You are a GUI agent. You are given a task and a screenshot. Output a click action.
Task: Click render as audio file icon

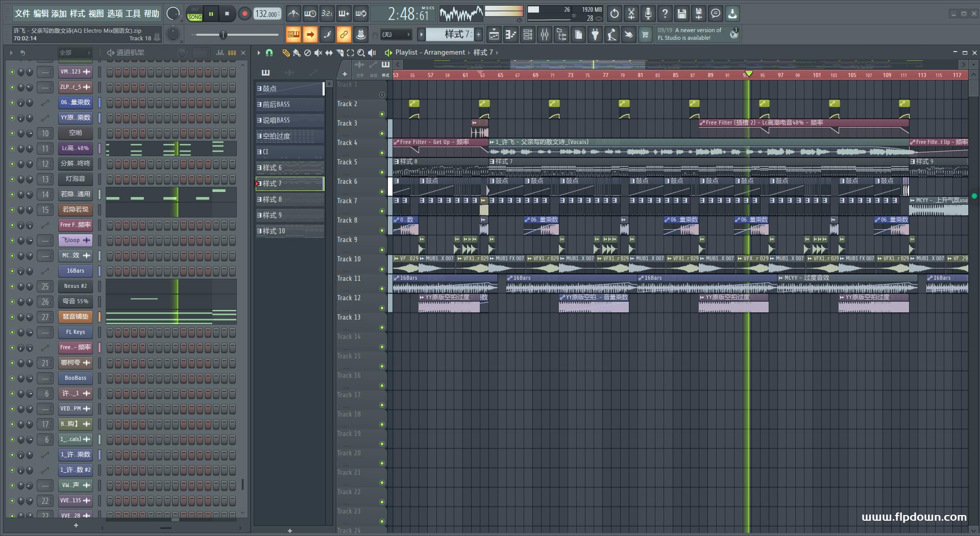(x=699, y=14)
